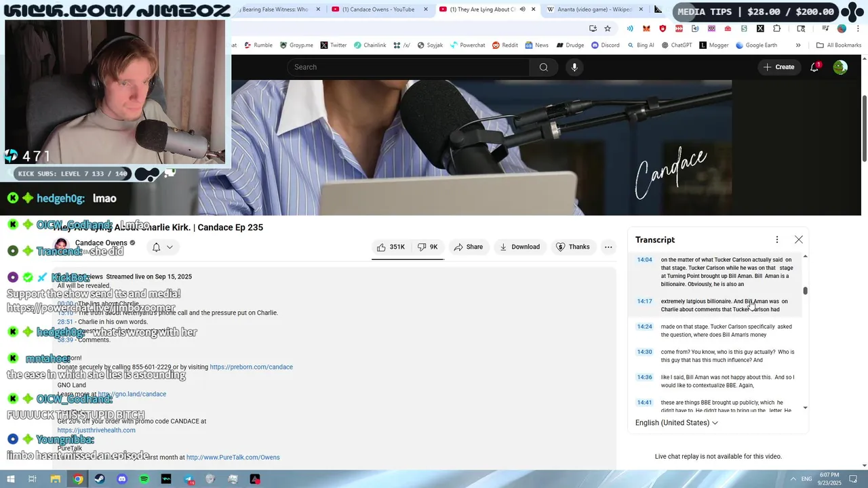The width and height of the screenshot is (868, 488).
Task: Show more bookmarks with the double chevron
Action: coord(798,45)
